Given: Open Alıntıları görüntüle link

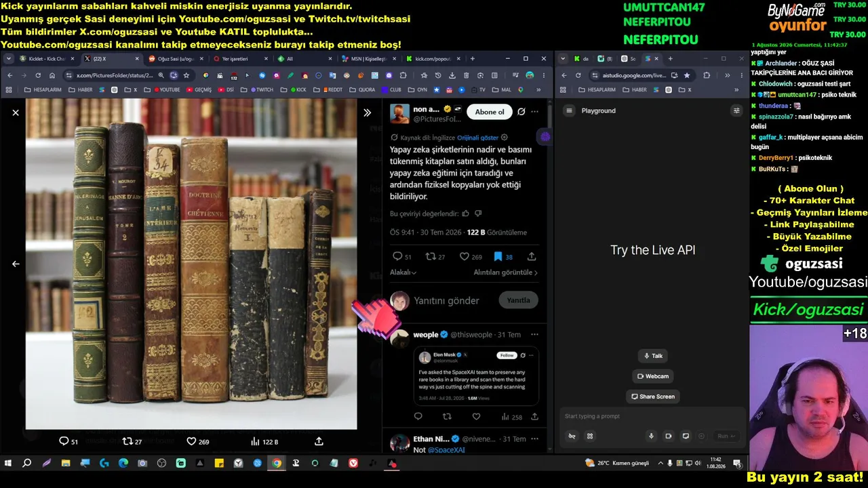Looking at the screenshot, I should pyautogui.click(x=505, y=272).
